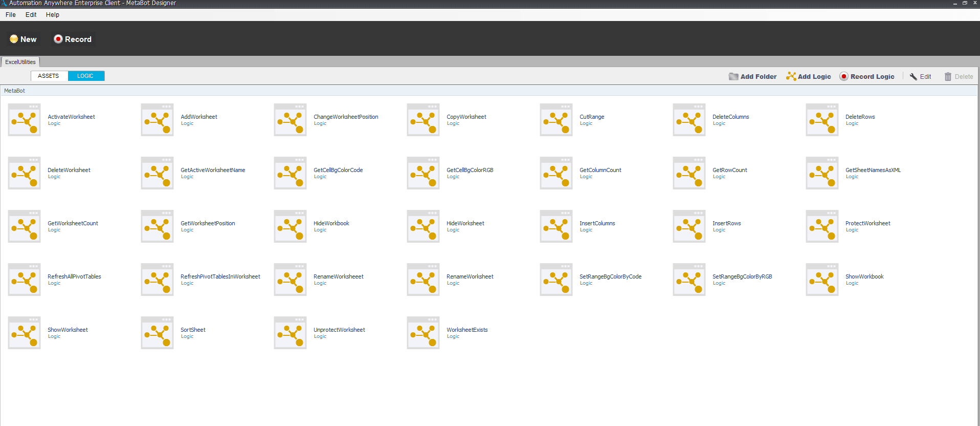
Task: Click Add Logic
Action: [x=809, y=76]
